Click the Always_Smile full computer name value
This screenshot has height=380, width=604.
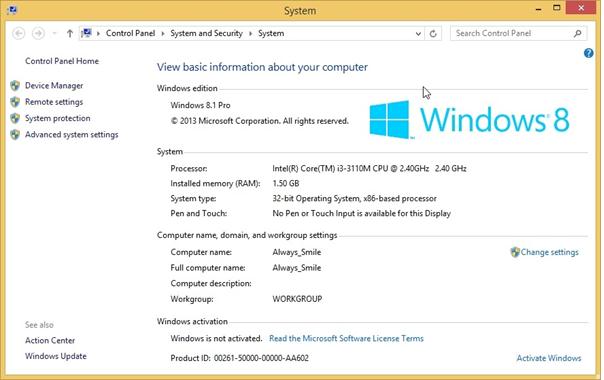point(297,268)
